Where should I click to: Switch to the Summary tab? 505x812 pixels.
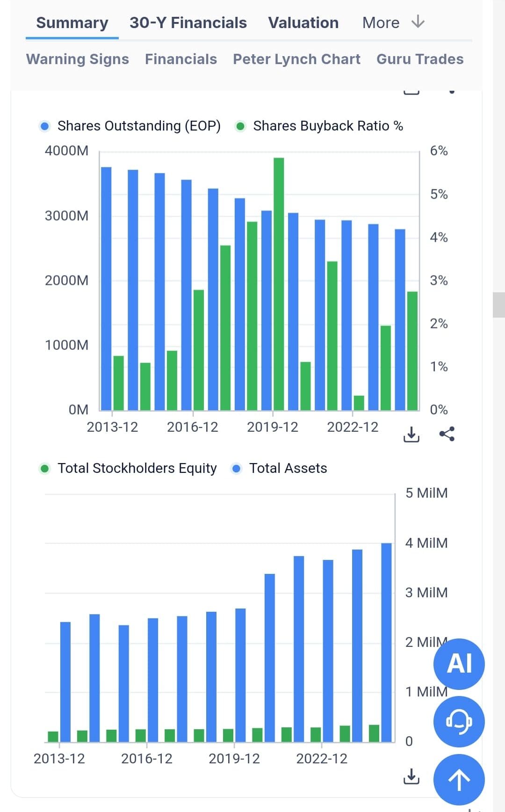pos(72,23)
